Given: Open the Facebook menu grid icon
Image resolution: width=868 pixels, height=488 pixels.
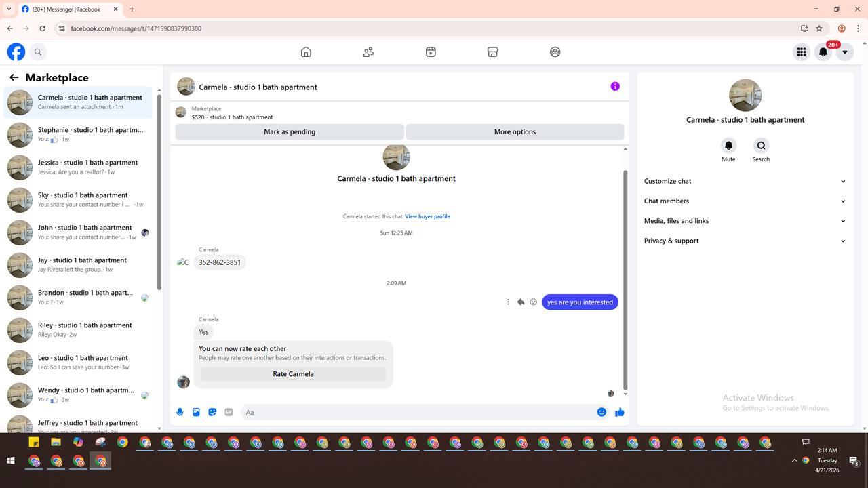Looking at the screenshot, I should coord(802,52).
